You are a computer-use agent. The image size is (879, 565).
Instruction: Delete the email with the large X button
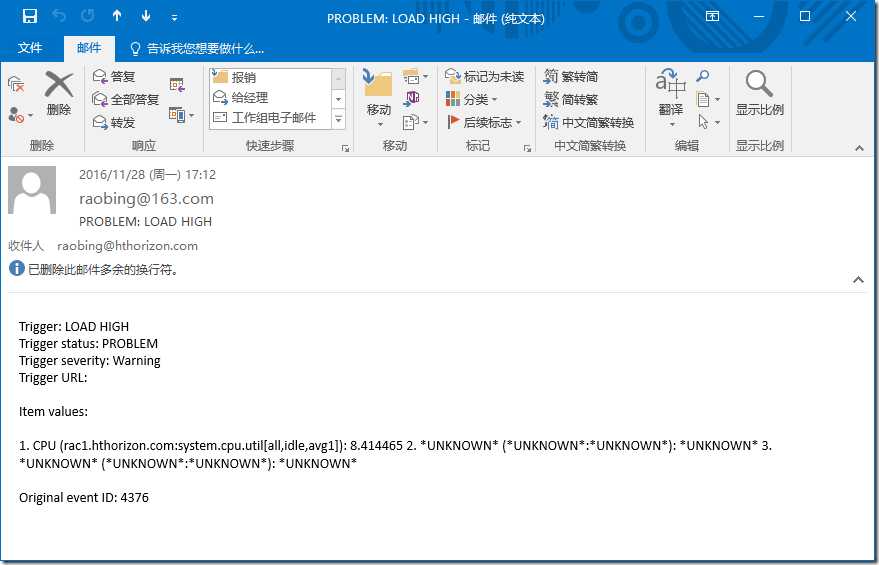59,94
